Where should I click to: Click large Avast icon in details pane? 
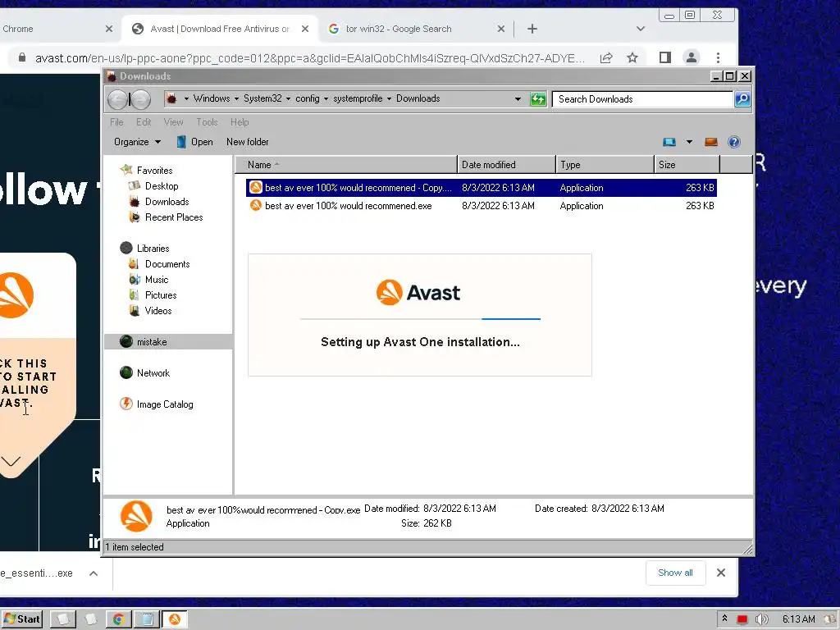pos(136,516)
